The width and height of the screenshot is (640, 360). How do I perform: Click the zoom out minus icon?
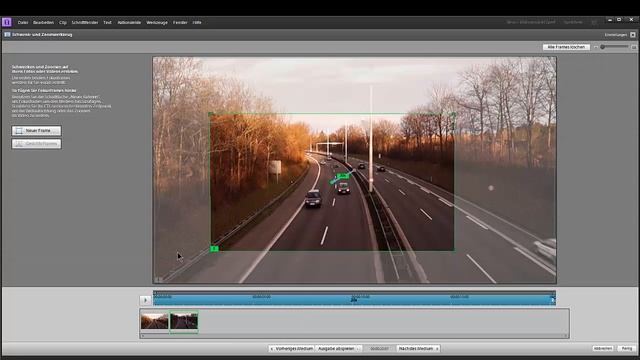coord(596,47)
